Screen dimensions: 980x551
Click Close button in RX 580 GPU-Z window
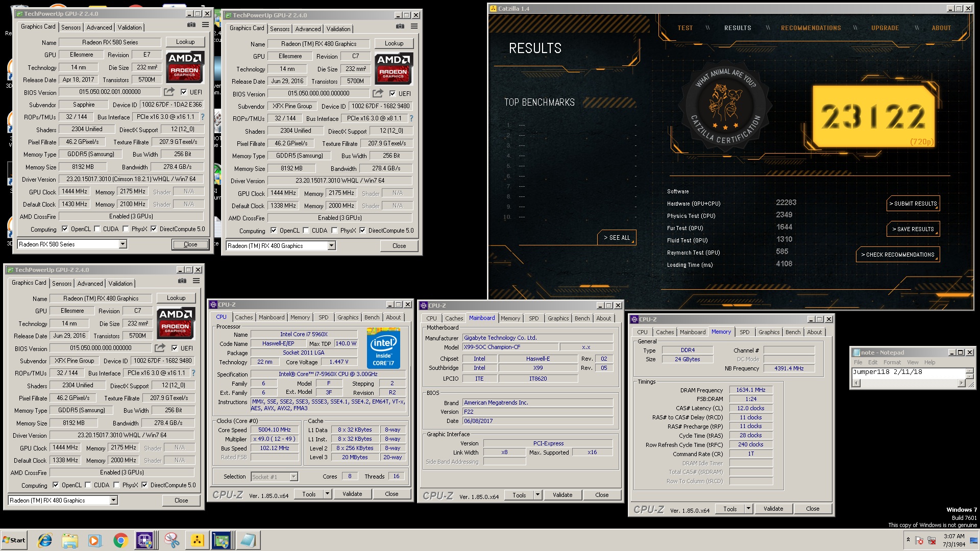pyautogui.click(x=190, y=244)
